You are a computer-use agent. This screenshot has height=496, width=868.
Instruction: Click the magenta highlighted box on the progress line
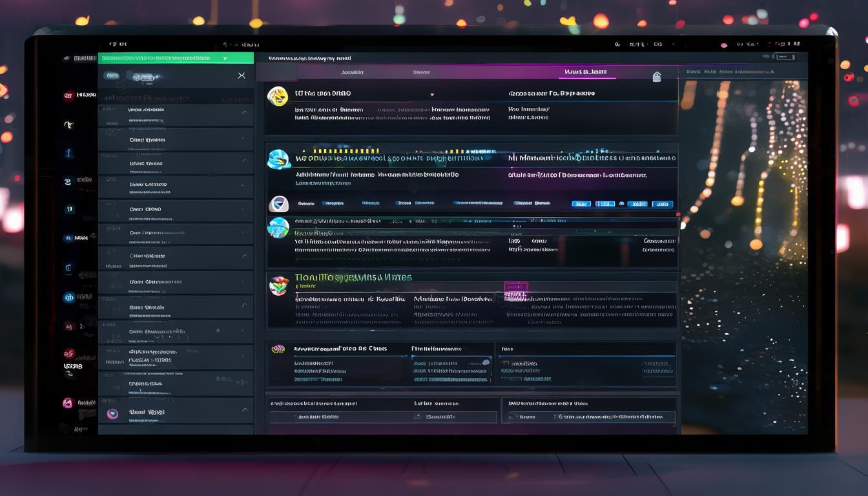click(x=515, y=287)
